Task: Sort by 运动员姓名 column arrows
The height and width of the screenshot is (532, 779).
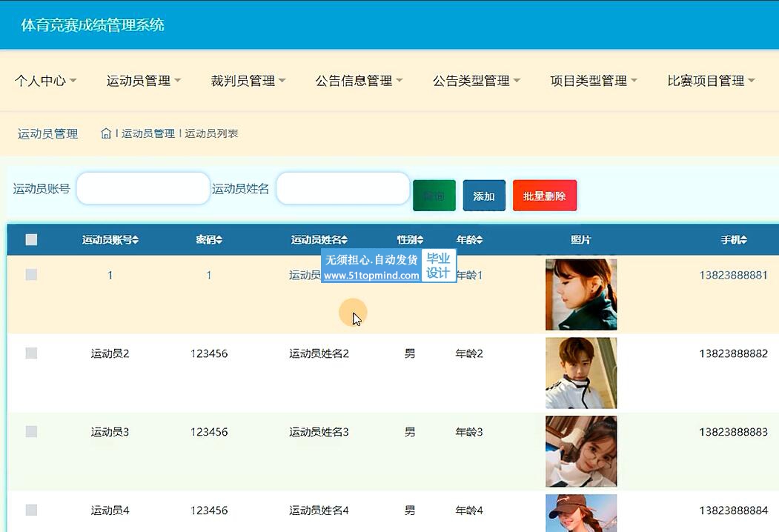Action: (345, 240)
